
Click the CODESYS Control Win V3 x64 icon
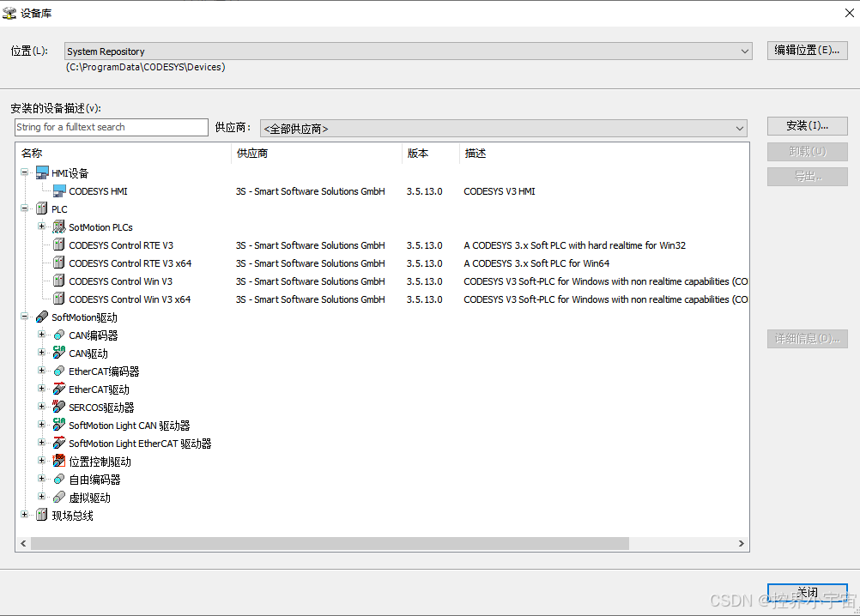tap(59, 299)
